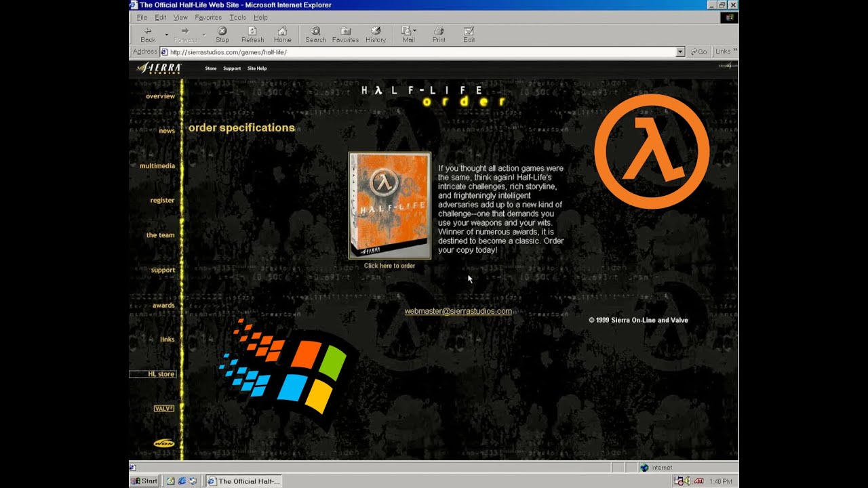This screenshot has width=868, height=488.
Task: Click the large orange lambda logo
Action: [x=652, y=151]
